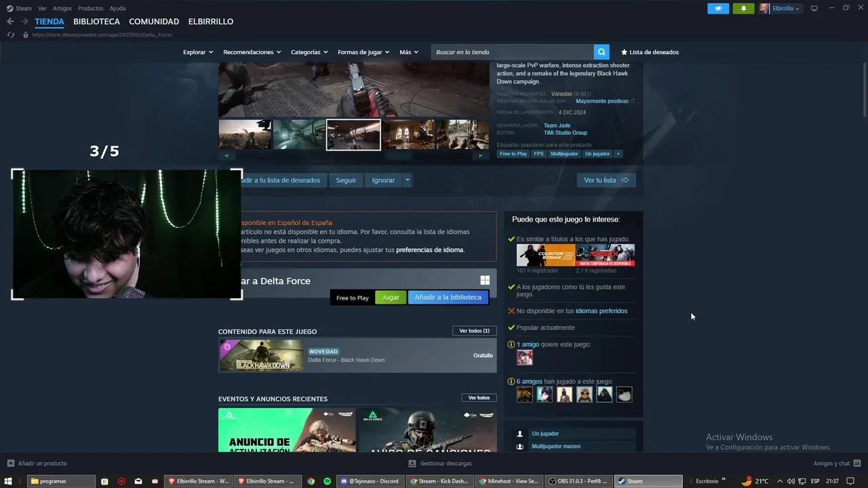This screenshot has width=868, height=488.
Task: Open the Steam menu
Action: [24, 8]
